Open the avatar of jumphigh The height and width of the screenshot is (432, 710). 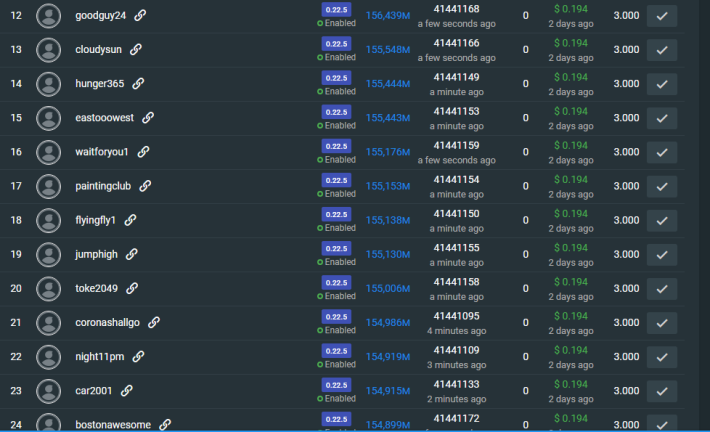point(48,254)
